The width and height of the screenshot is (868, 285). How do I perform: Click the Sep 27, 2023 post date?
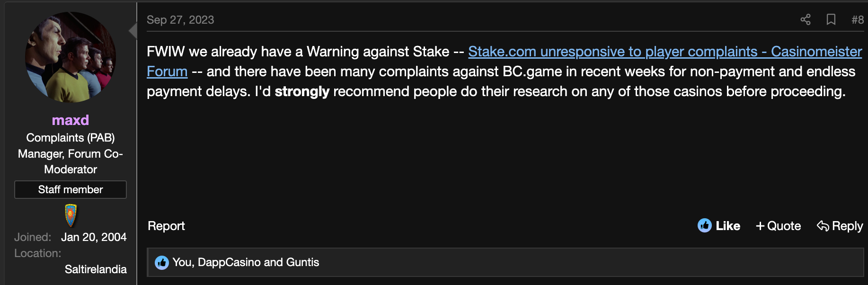pos(180,20)
